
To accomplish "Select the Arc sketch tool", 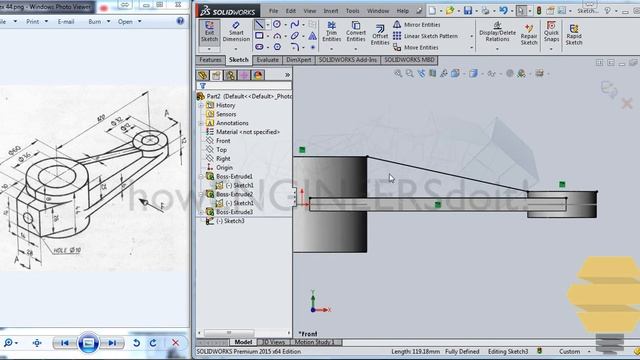I will point(277,36).
